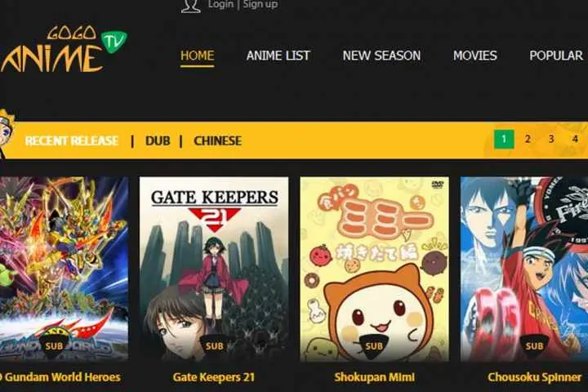588x392 pixels.
Task: Go to the HOME menu item
Action: [198, 56]
